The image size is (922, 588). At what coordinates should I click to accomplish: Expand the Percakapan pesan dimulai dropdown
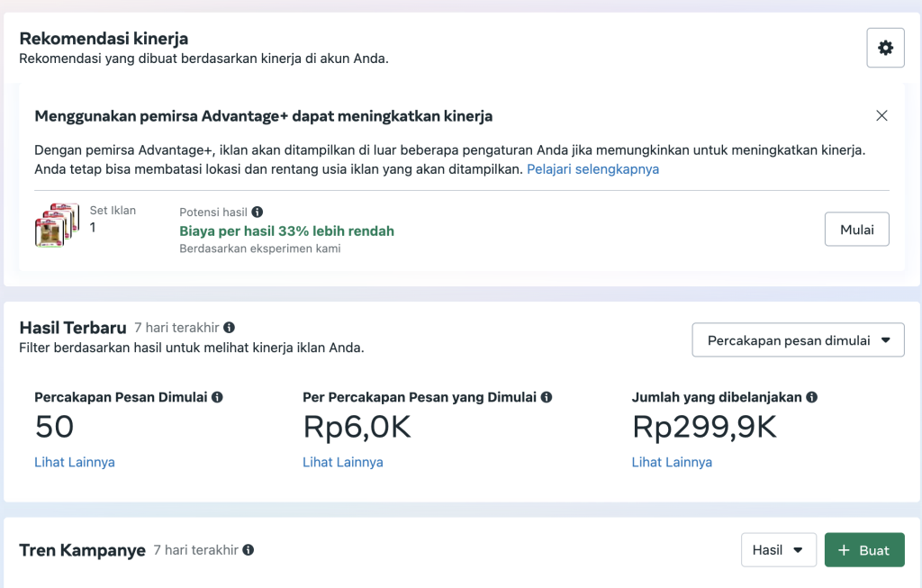[x=798, y=340]
